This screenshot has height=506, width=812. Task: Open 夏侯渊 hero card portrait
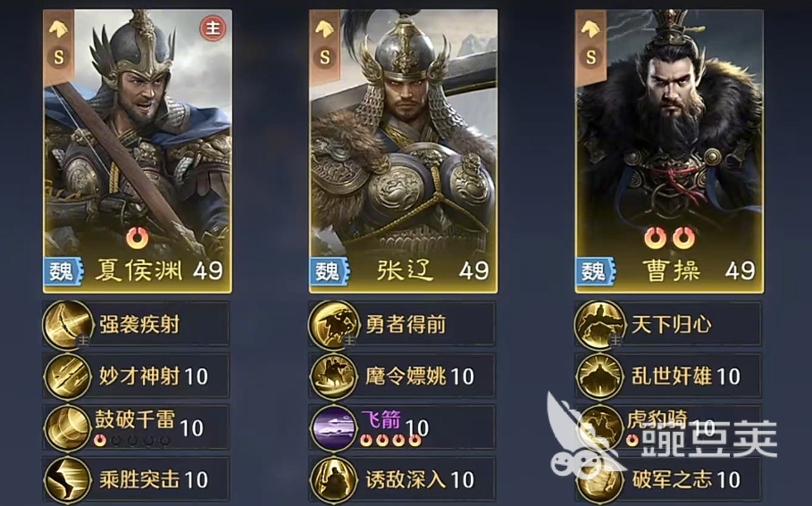[138, 151]
